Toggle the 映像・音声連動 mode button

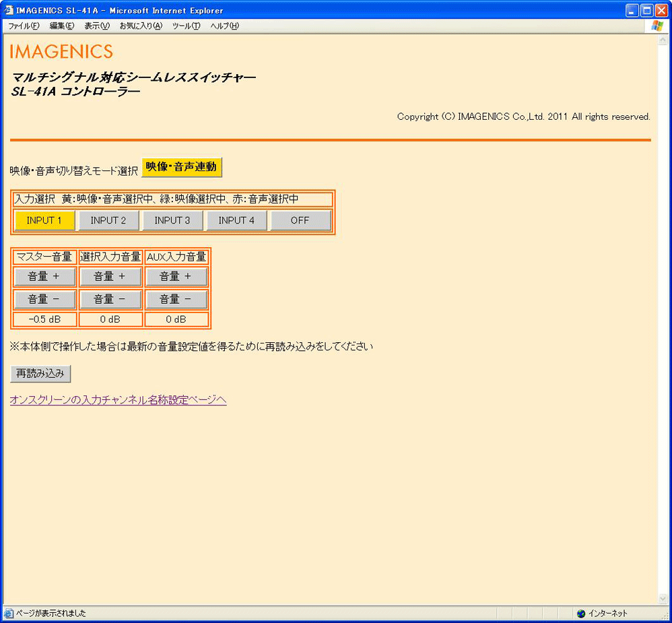point(182,167)
